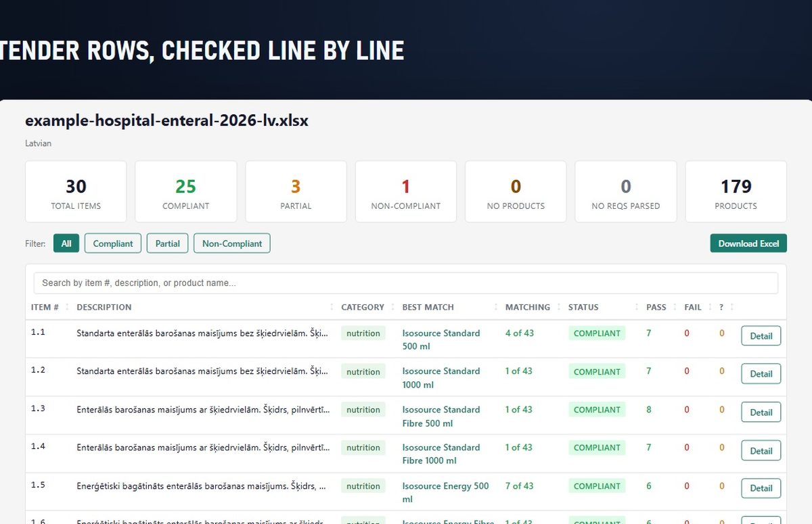This screenshot has height=524, width=812.
Task: Open Detail for item 1.2
Action: tap(761, 374)
